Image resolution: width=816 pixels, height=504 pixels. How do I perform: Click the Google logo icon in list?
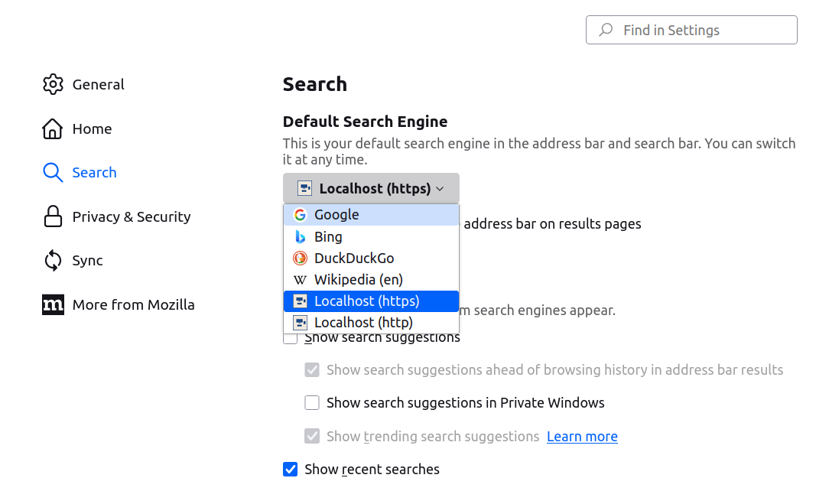click(300, 215)
